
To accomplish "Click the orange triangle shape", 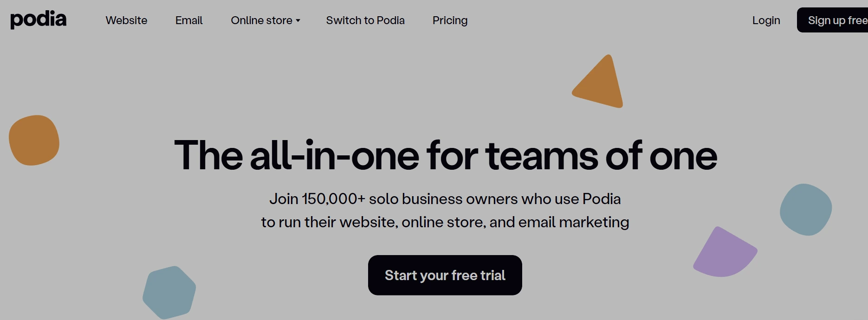I will pyautogui.click(x=600, y=82).
